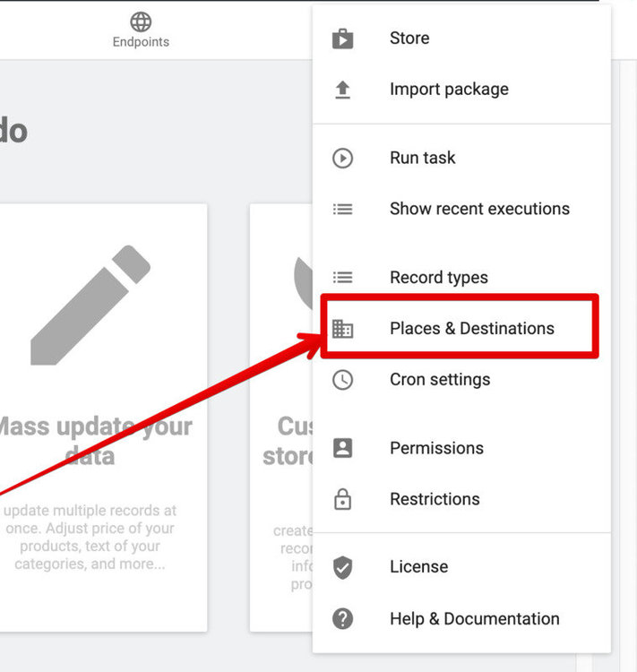Click the License shield icon
The height and width of the screenshot is (672, 637).
342,567
